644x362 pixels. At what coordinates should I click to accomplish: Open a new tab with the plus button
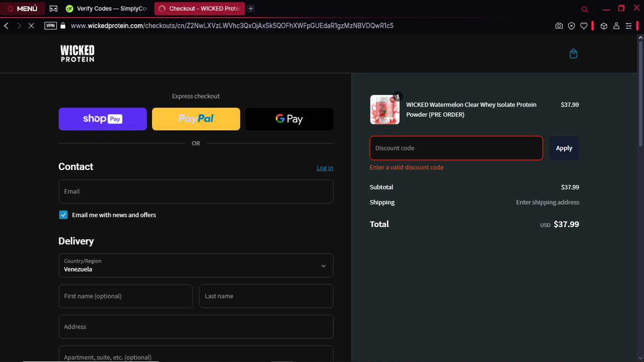[x=251, y=9]
